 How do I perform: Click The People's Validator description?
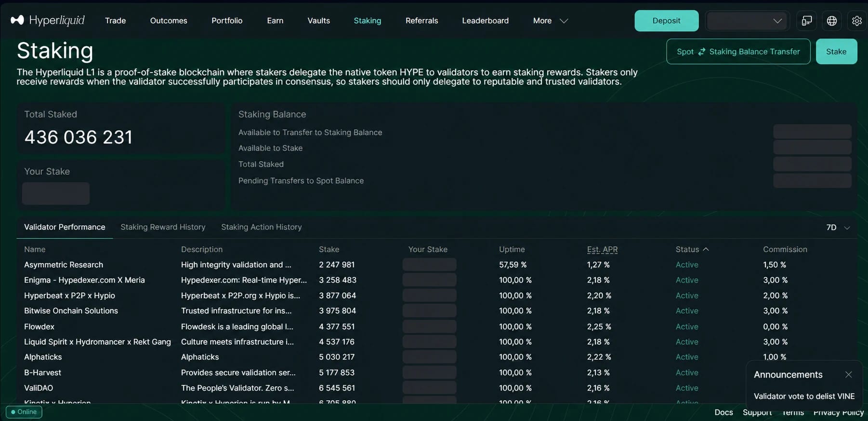[237, 388]
